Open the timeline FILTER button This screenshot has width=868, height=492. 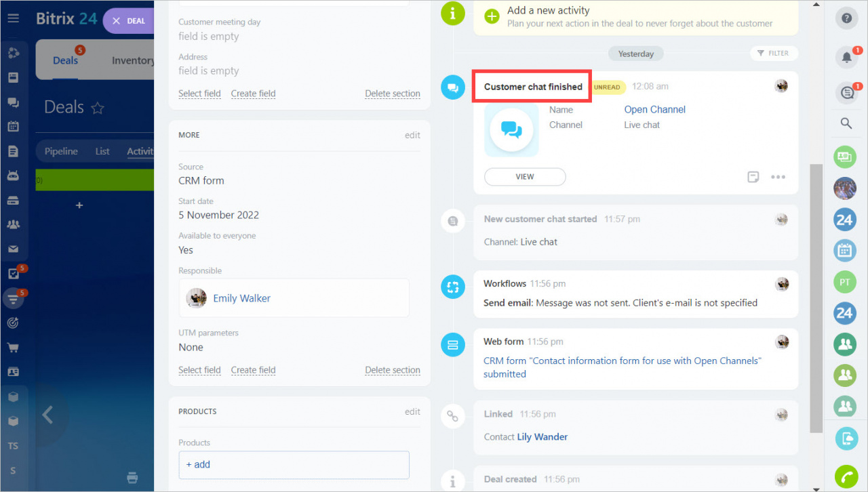pyautogui.click(x=774, y=53)
